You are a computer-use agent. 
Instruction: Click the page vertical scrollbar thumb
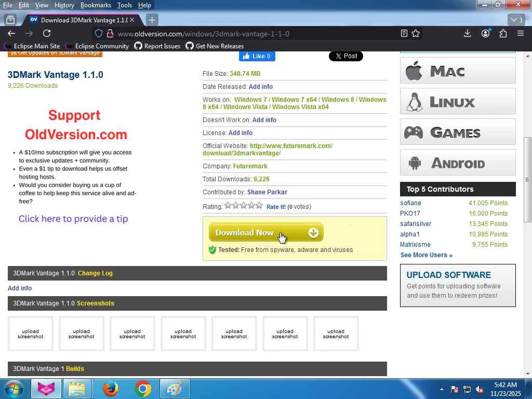[x=527, y=180]
